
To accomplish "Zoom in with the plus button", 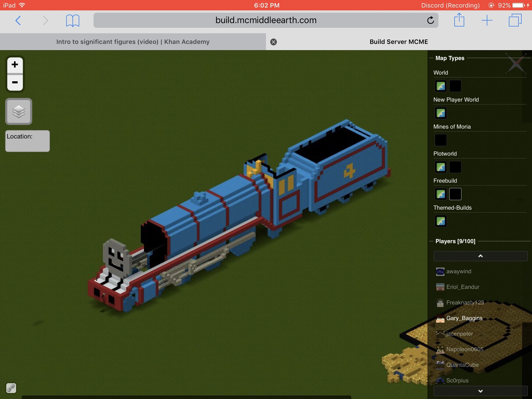I will click(15, 65).
